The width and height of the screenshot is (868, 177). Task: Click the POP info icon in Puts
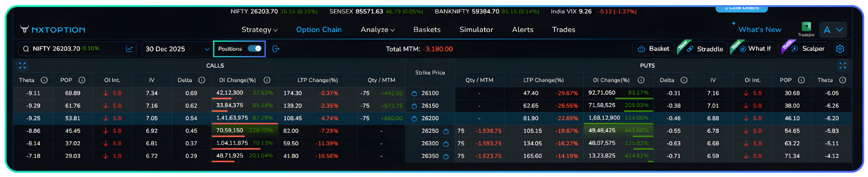coord(801,80)
